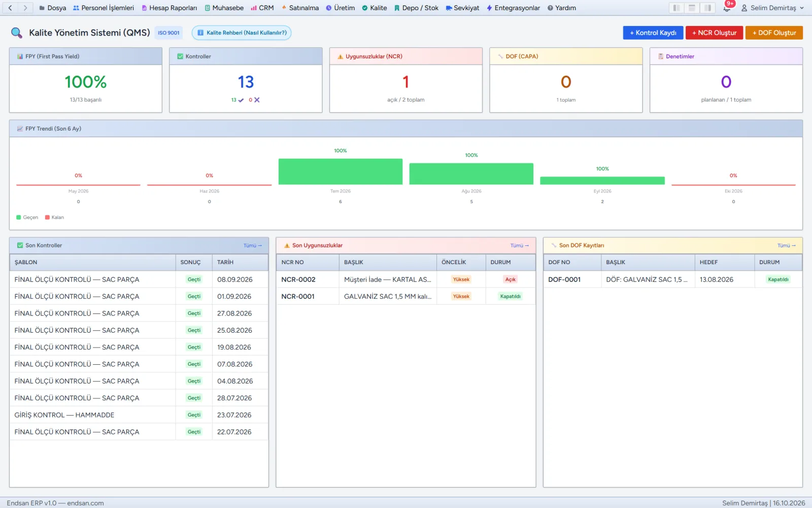Open Hesap Raporları menu

[169, 8]
